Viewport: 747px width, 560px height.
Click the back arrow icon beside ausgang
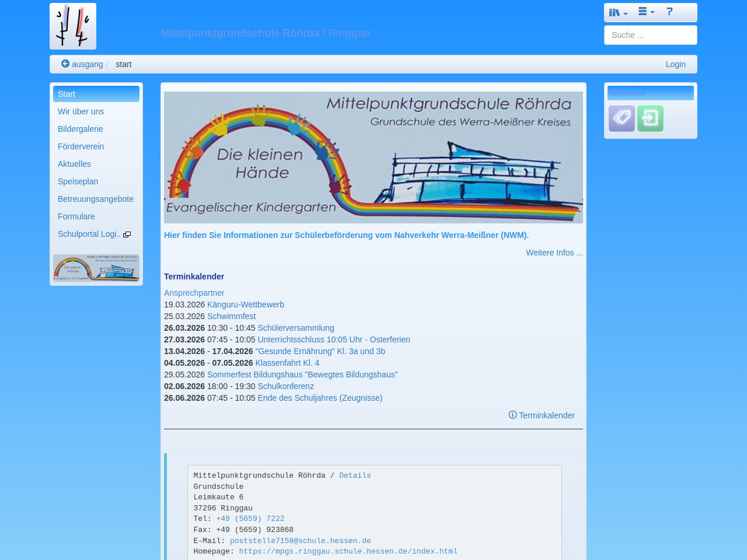pyautogui.click(x=65, y=64)
